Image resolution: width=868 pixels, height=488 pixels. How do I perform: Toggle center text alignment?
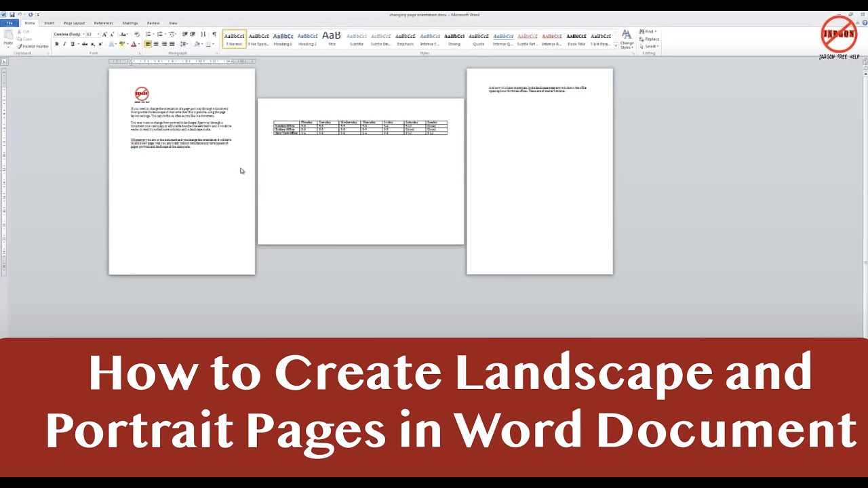(157, 44)
